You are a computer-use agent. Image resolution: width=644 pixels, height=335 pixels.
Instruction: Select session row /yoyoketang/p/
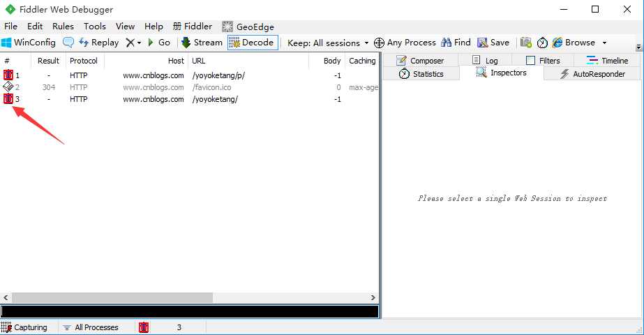(x=189, y=75)
